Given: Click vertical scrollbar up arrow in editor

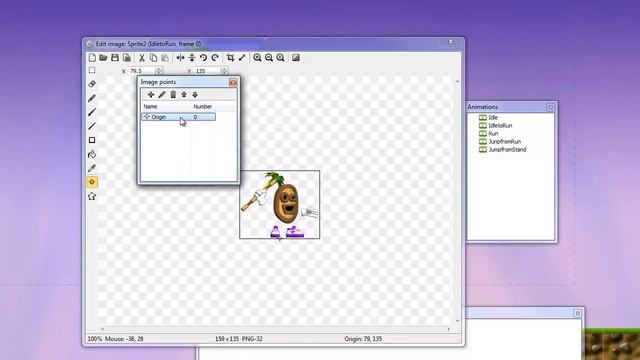Looking at the screenshot, I should click(457, 81).
